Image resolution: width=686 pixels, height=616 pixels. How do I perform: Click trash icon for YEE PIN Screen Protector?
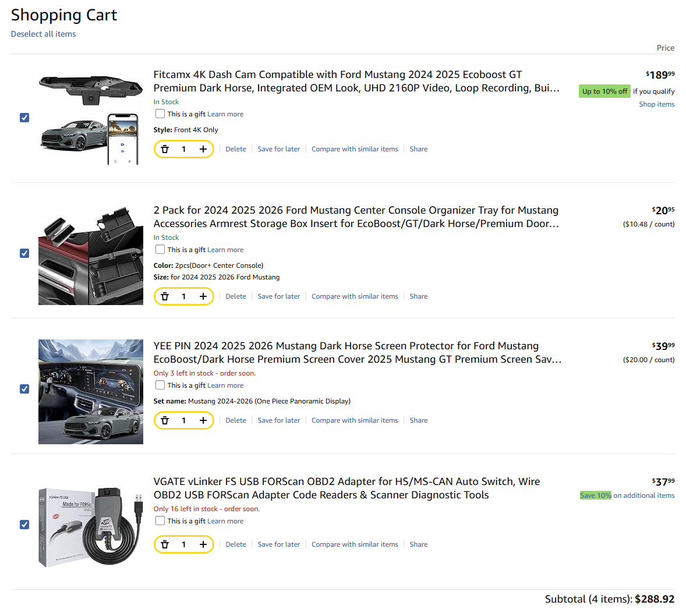165,420
